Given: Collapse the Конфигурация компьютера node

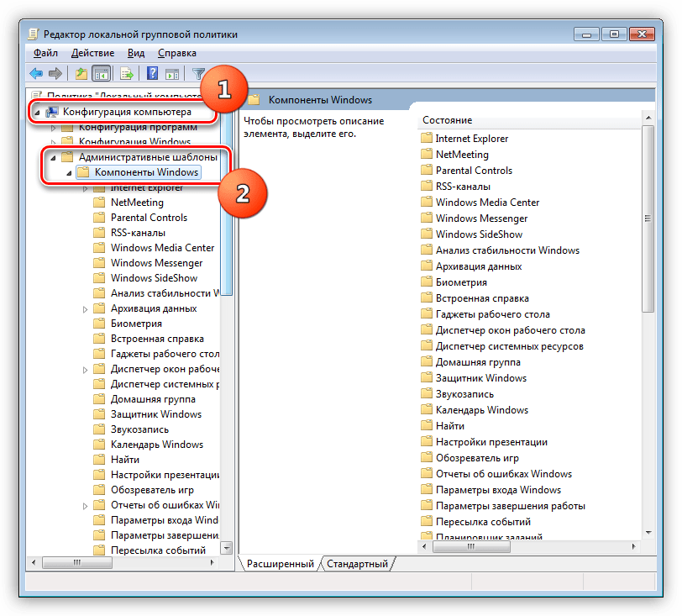Looking at the screenshot, I should pos(37,112).
